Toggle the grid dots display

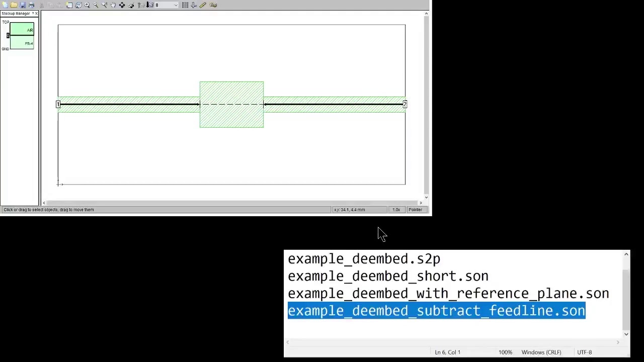click(185, 5)
